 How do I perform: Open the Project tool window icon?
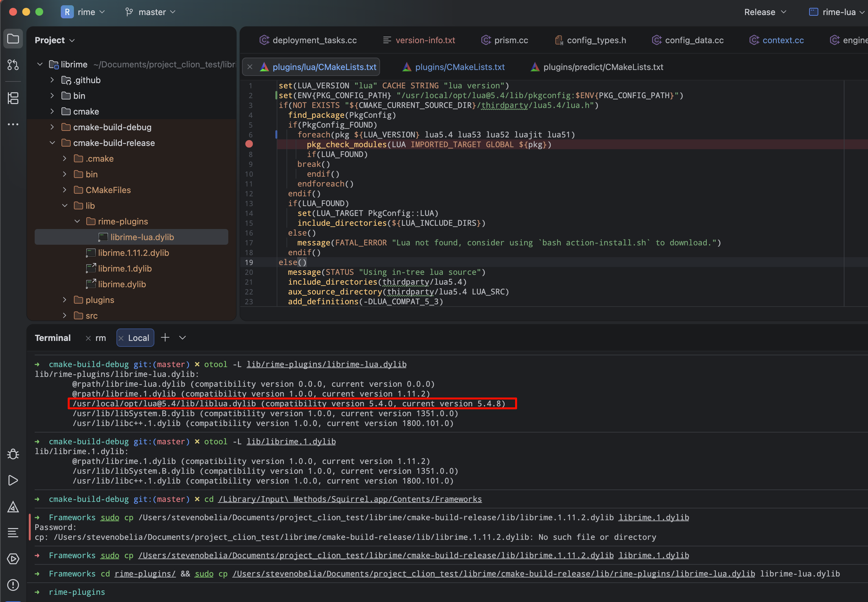coord(13,39)
